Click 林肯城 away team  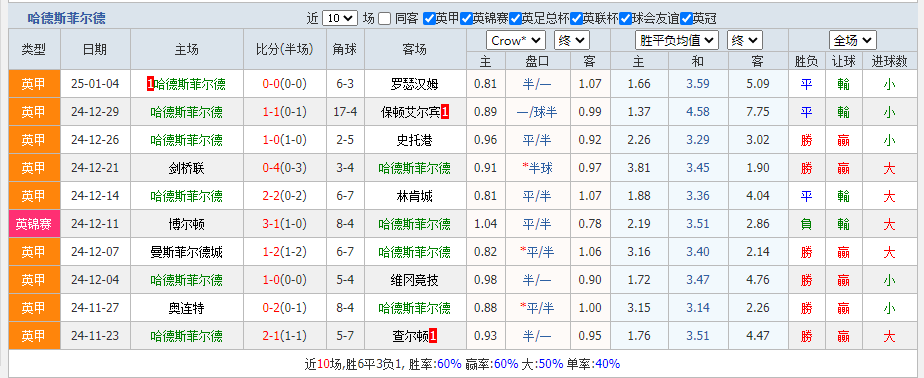click(x=415, y=196)
